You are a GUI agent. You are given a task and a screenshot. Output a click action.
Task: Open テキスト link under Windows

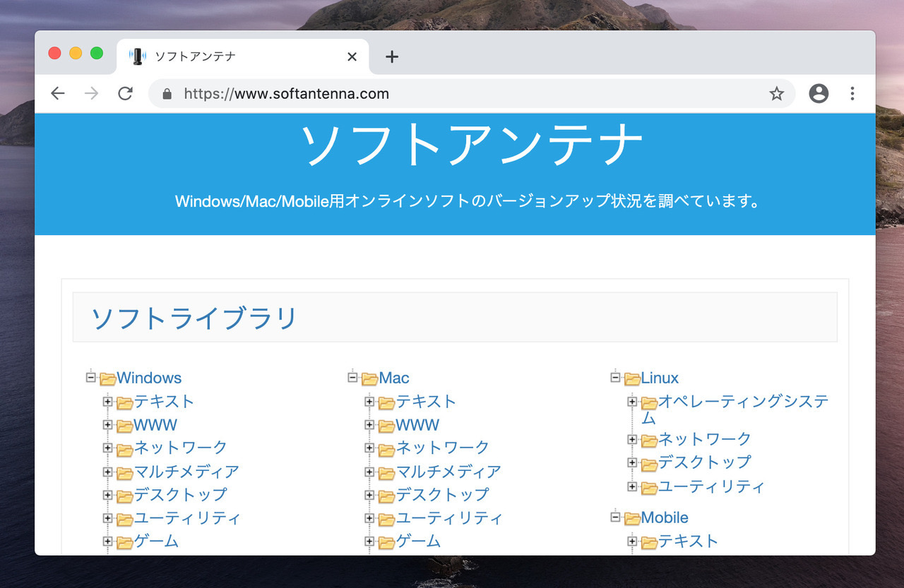(164, 401)
